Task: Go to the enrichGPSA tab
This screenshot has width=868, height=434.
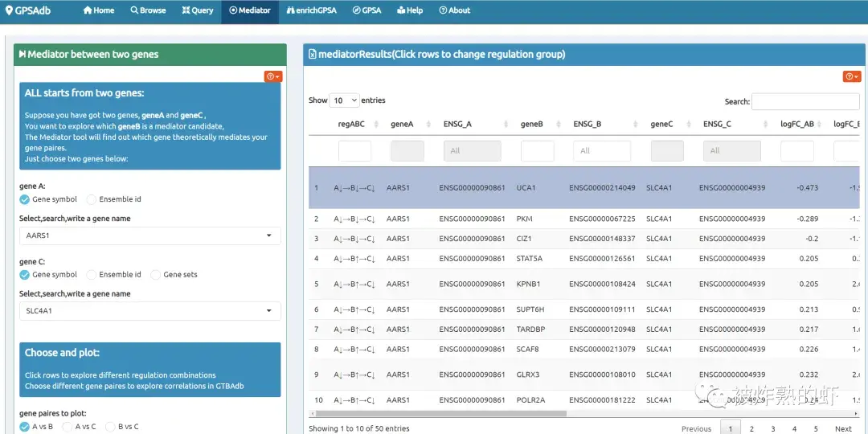Action: click(313, 10)
